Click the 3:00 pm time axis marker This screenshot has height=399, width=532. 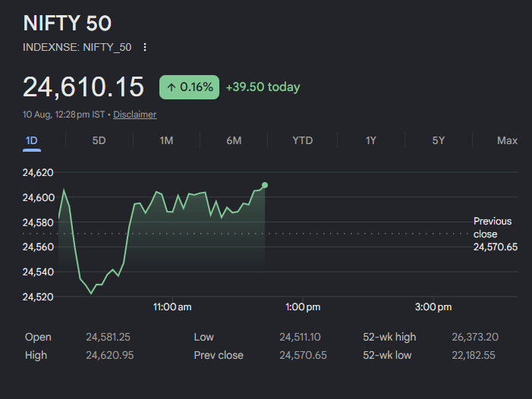click(433, 307)
